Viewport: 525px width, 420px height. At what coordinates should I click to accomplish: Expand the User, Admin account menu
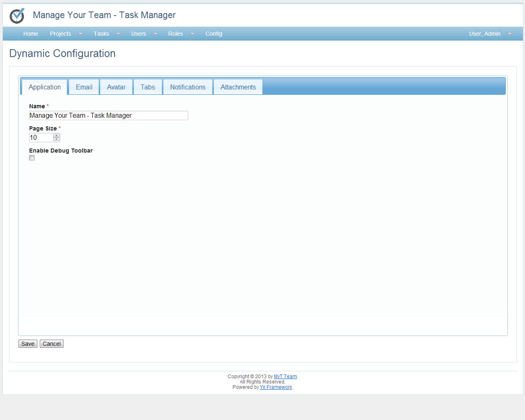pos(509,34)
